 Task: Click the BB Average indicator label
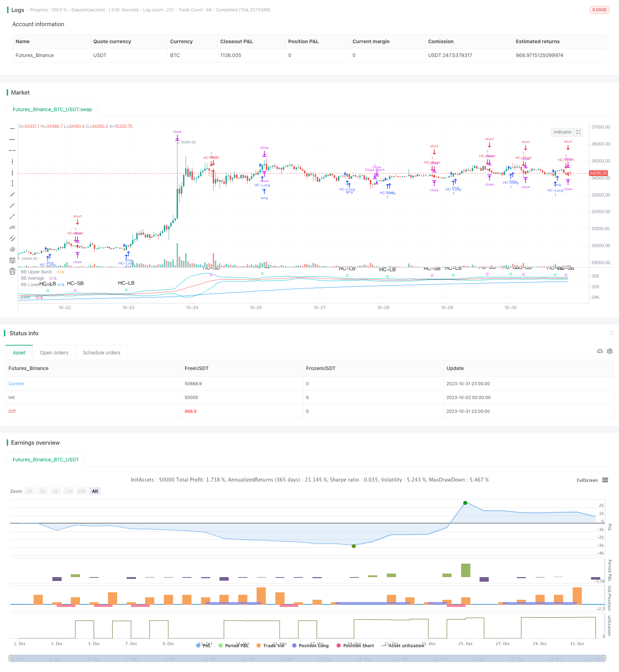pos(33,278)
